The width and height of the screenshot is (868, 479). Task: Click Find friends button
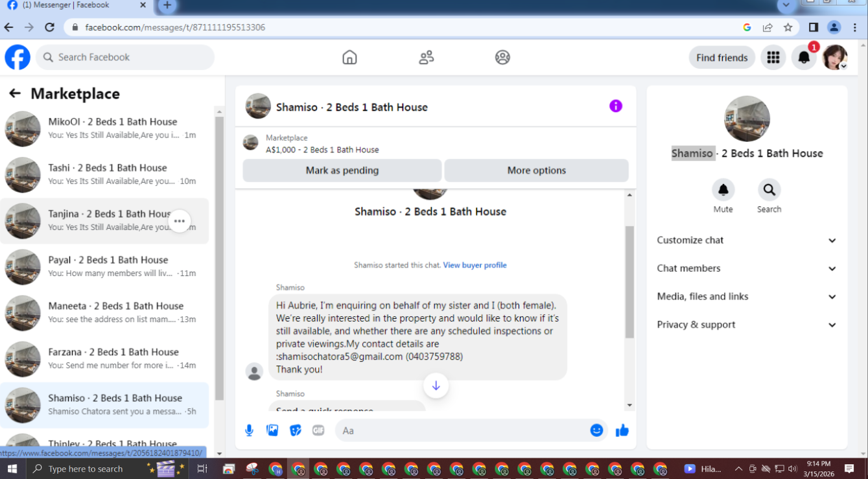pos(721,58)
